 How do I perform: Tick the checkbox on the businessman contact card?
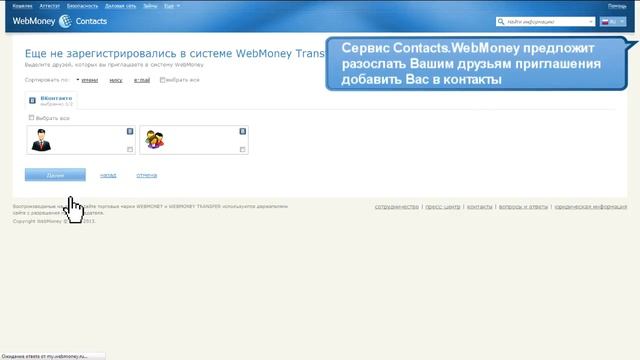click(130, 149)
